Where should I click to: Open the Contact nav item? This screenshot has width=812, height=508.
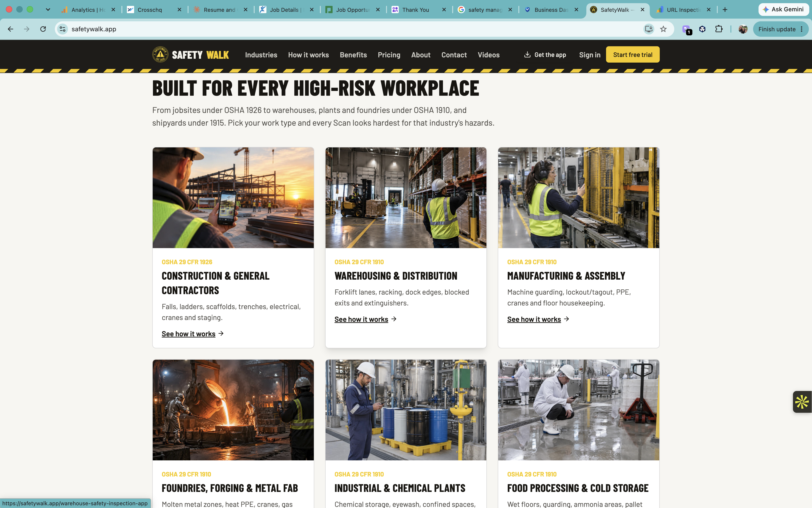454,55
